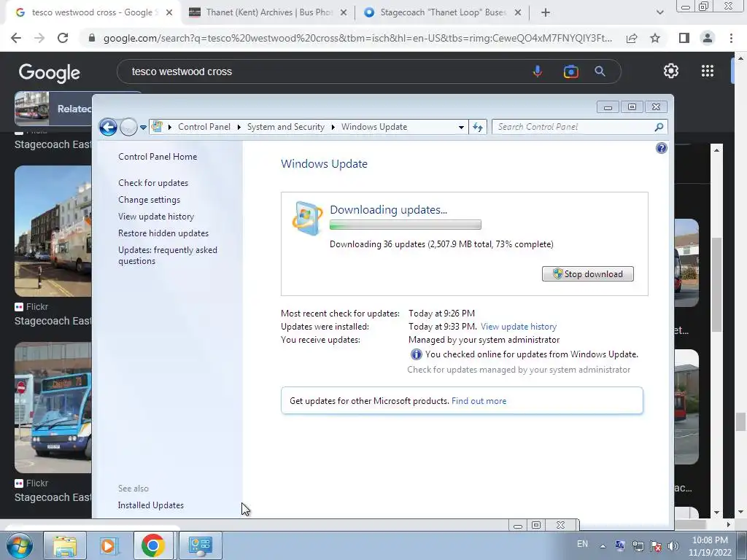Open Control Panel Home link

[158, 157]
